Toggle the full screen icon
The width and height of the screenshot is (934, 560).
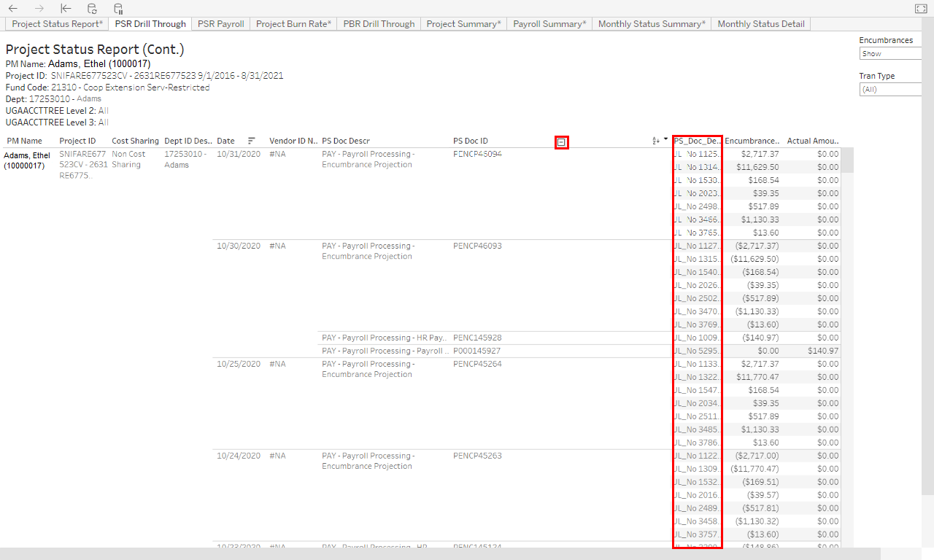920,9
